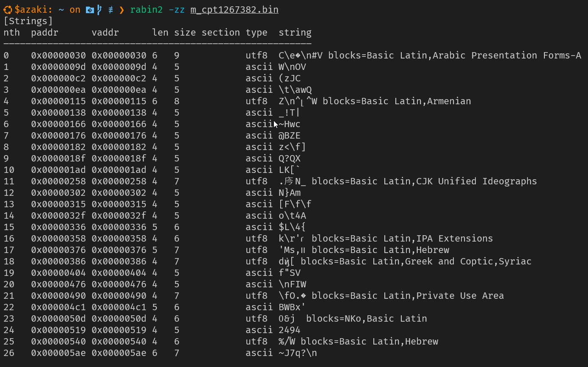Click vaddr value 0x00000336
Viewport: 588px width, 367px height.
coord(119,227)
